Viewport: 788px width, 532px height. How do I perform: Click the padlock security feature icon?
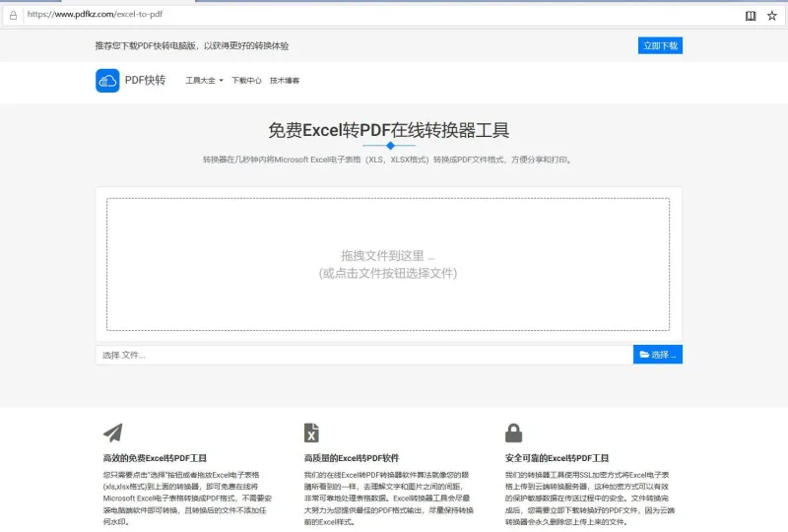coord(513,432)
